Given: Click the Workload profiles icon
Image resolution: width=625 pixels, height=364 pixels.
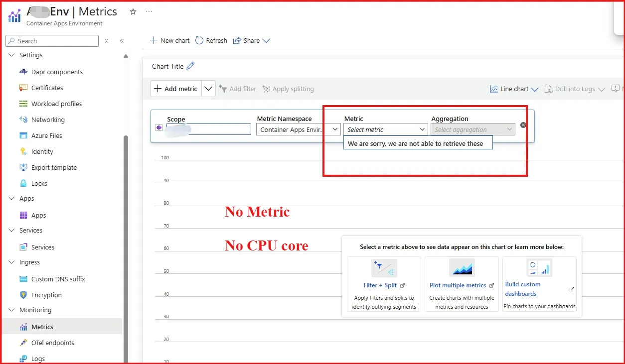Looking at the screenshot, I should pos(23,104).
